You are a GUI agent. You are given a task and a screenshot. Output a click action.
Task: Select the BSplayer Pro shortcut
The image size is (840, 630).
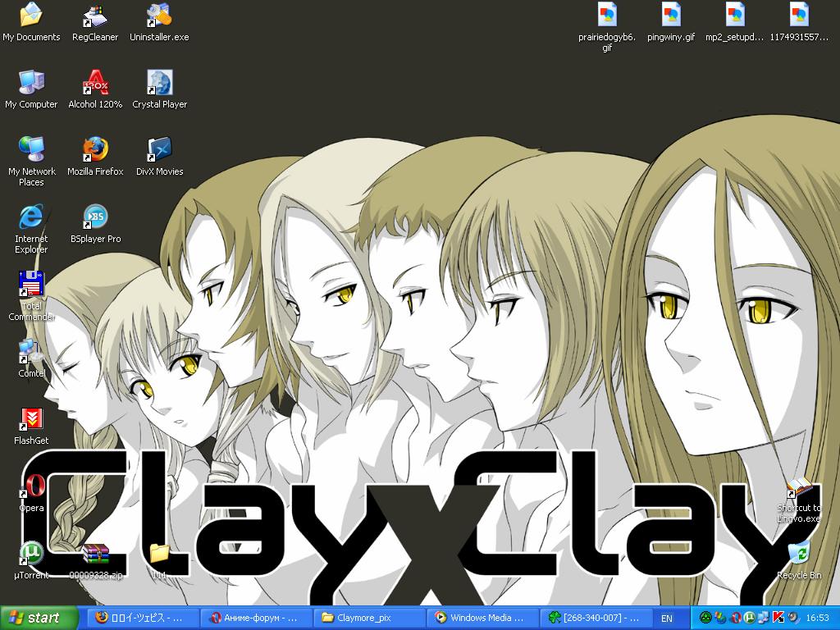95,223
